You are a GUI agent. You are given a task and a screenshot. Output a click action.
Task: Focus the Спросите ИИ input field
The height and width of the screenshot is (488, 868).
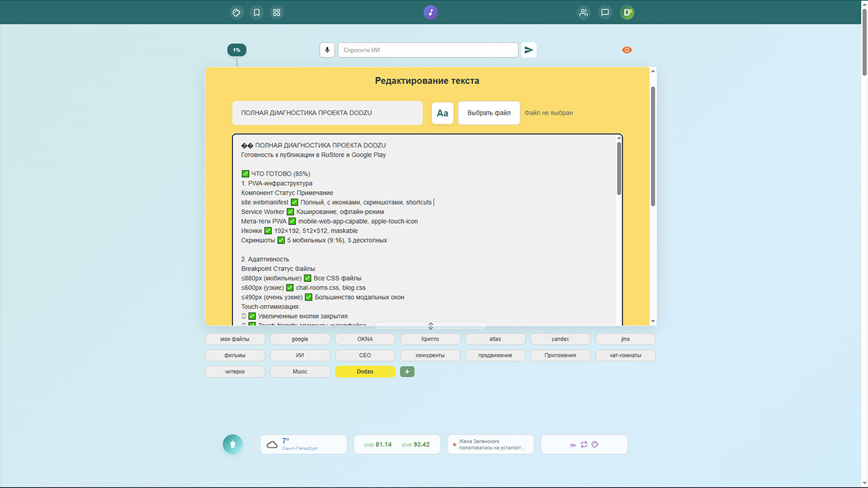(428, 49)
